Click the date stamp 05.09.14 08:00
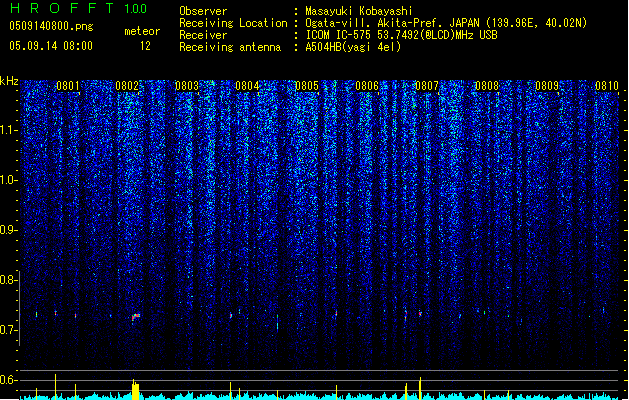This screenshot has height=400, width=629. tap(51, 46)
